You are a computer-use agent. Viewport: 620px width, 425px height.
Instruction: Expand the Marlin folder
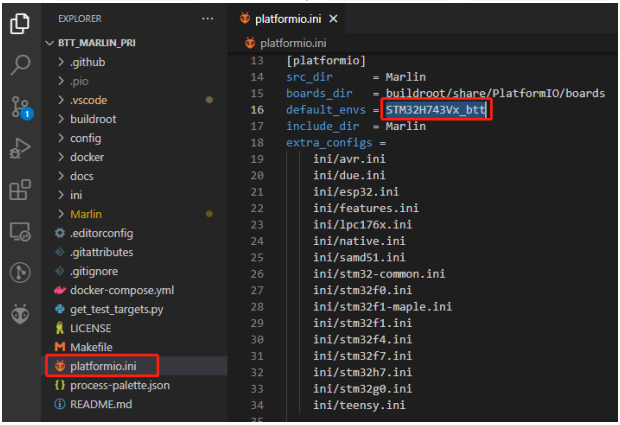(86, 214)
